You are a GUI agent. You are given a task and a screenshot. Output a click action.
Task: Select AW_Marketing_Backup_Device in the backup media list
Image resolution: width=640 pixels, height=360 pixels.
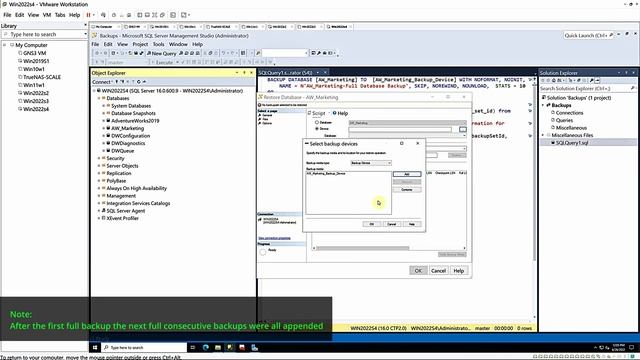pyautogui.click(x=326, y=173)
